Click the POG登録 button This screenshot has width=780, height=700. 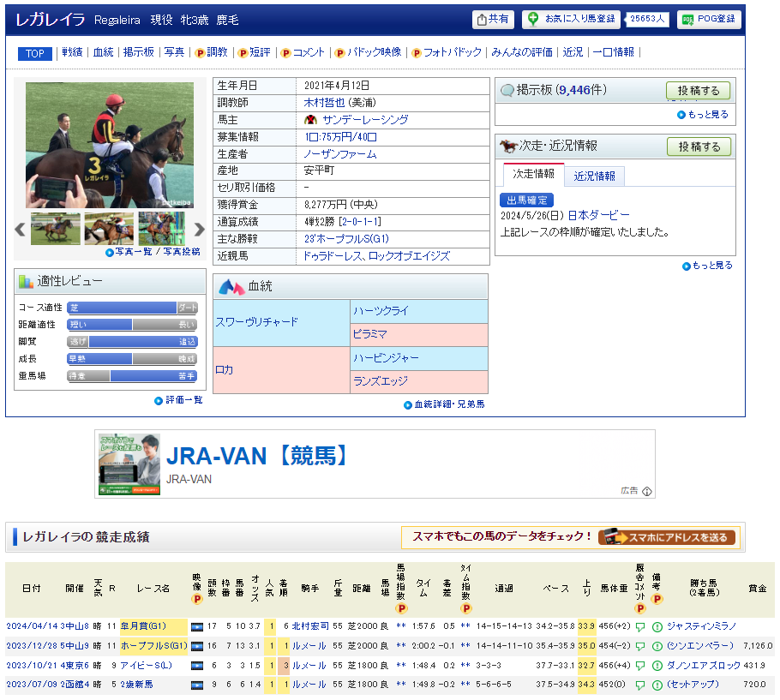709,20
